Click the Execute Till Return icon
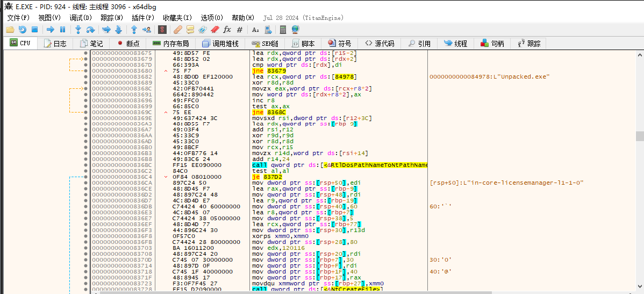 [x=134, y=30]
